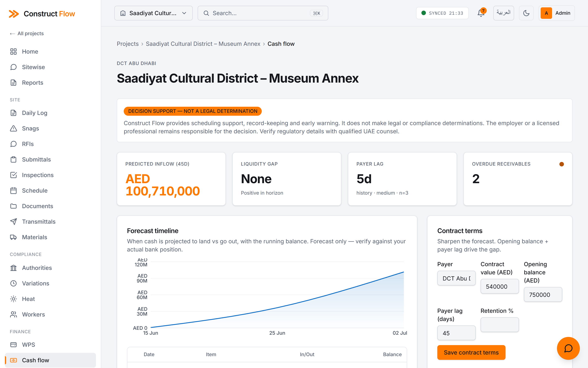
Task: Open Materials via its truck icon
Action: tap(13, 237)
